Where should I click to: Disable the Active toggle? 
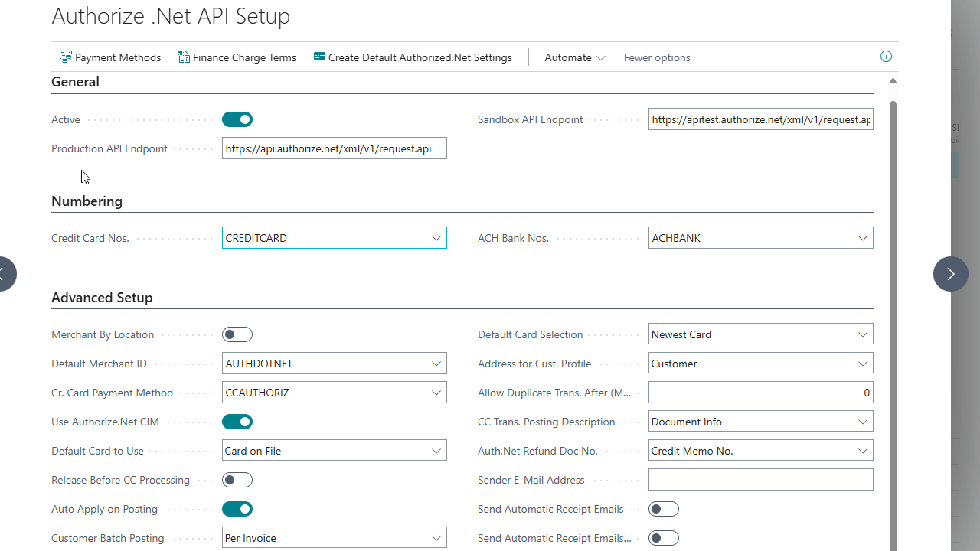pyautogui.click(x=237, y=119)
